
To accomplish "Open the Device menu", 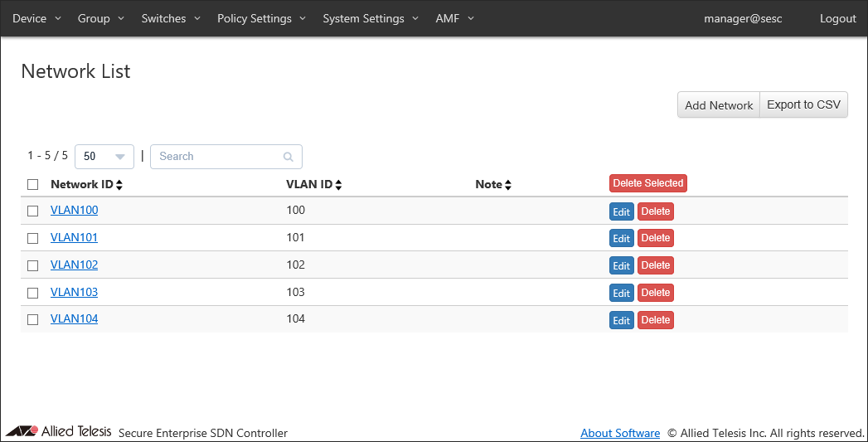I will click(36, 18).
